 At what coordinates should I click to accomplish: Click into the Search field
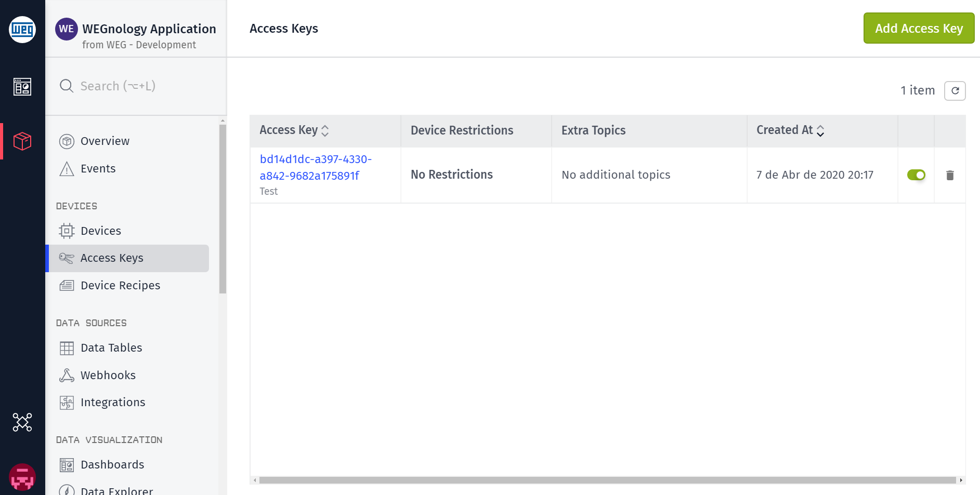coord(136,86)
